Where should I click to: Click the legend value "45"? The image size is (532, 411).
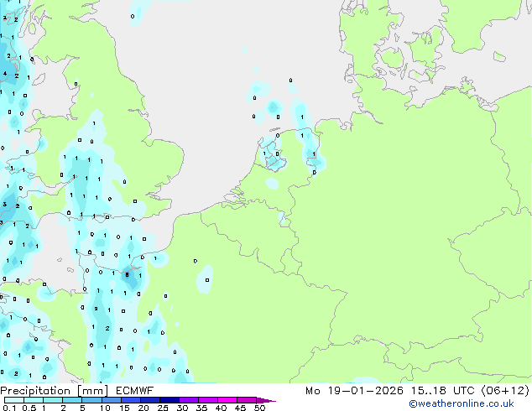240,408
